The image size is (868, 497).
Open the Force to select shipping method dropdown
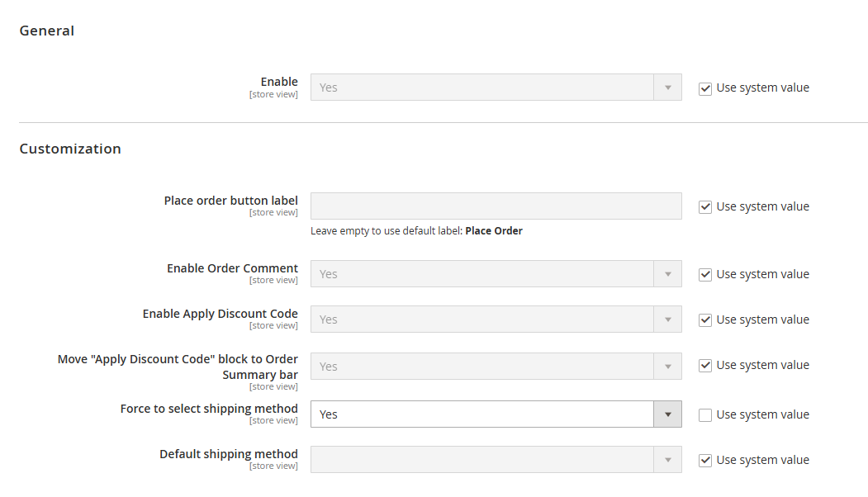pos(482,414)
